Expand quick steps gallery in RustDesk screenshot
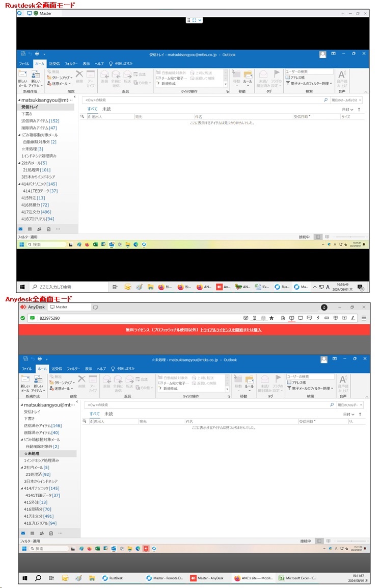 coord(226,85)
